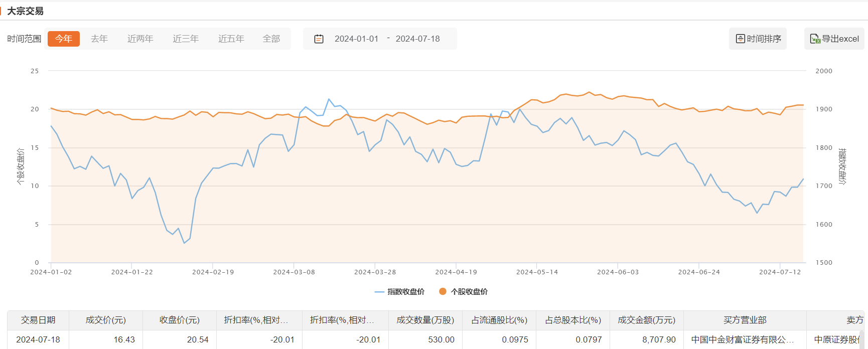
Task: Click the 成交金额(万元) column header
Action: (x=646, y=320)
